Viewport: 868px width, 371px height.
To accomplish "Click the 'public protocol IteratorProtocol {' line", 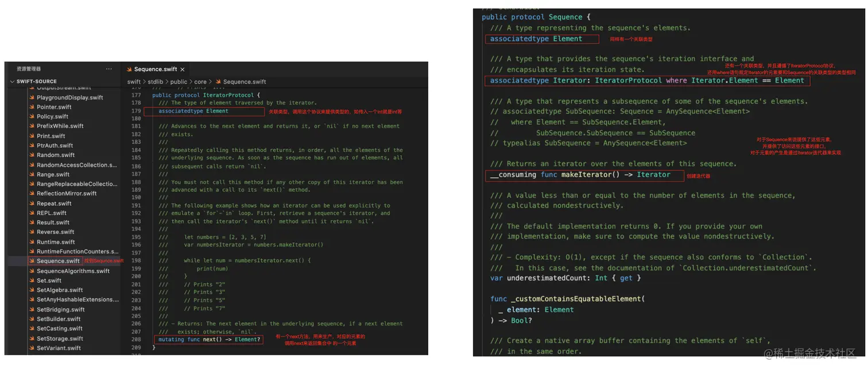I will [x=206, y=95].
